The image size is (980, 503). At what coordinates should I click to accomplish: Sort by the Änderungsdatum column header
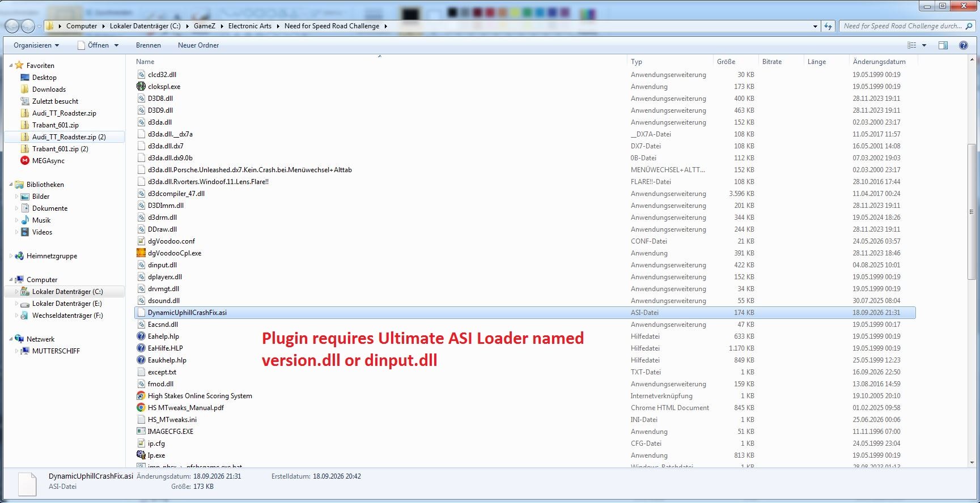pos(883,62)
